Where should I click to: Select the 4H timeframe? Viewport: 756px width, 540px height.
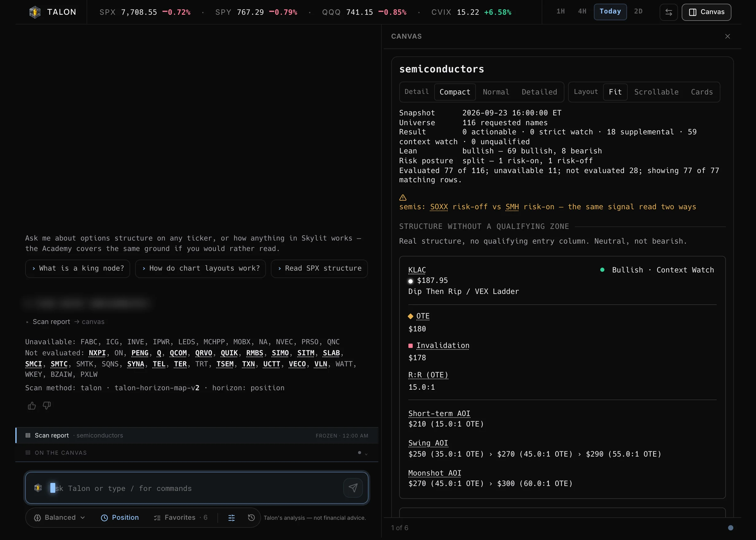click(x=582, y=12)
